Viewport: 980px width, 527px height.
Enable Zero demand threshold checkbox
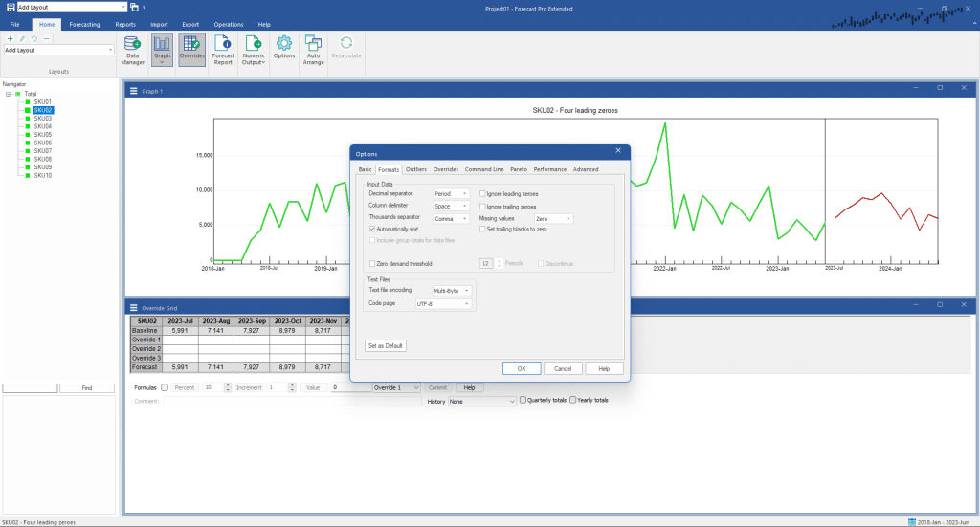pos(372,264)
